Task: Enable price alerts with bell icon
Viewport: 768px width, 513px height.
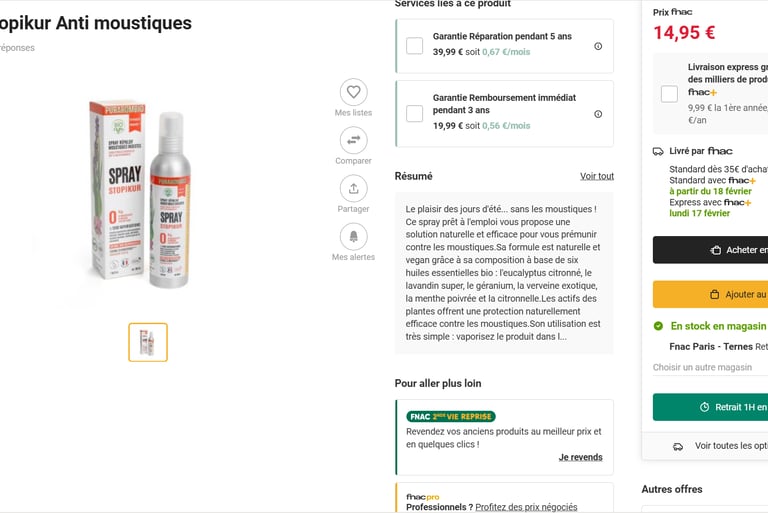Action: click(x=353, y=236)
